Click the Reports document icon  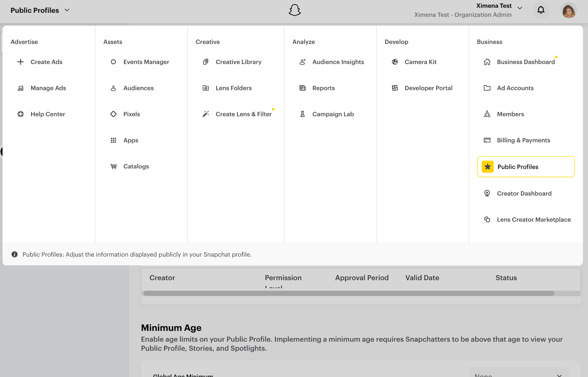(302, 88)
